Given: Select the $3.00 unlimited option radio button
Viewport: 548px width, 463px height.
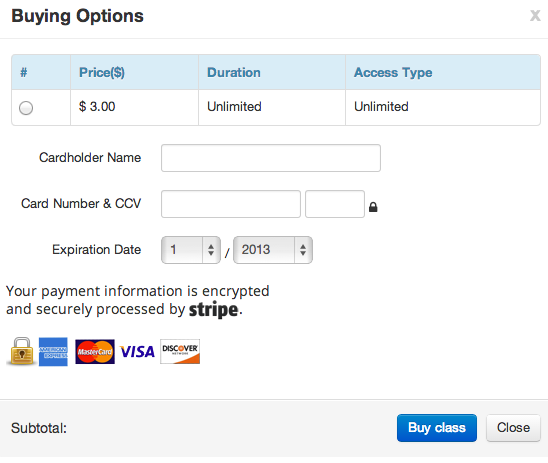Looking at the screenshot, I should [26, 108].
